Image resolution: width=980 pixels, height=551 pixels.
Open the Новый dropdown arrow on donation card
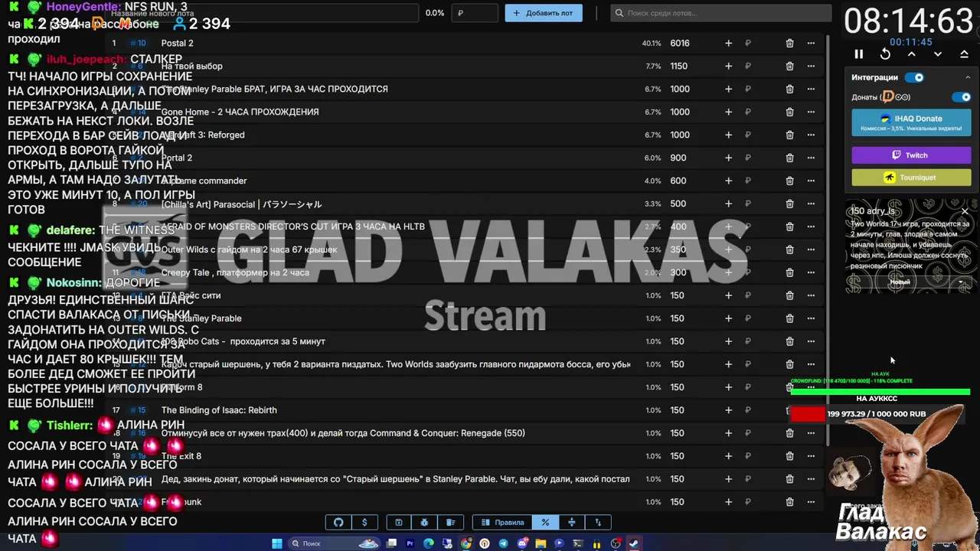click(961, 282)
